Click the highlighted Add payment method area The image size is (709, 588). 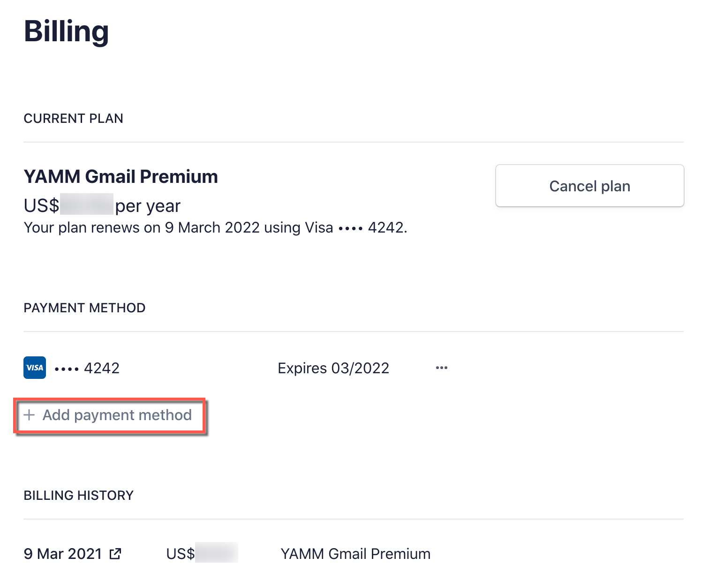[110, 415]
